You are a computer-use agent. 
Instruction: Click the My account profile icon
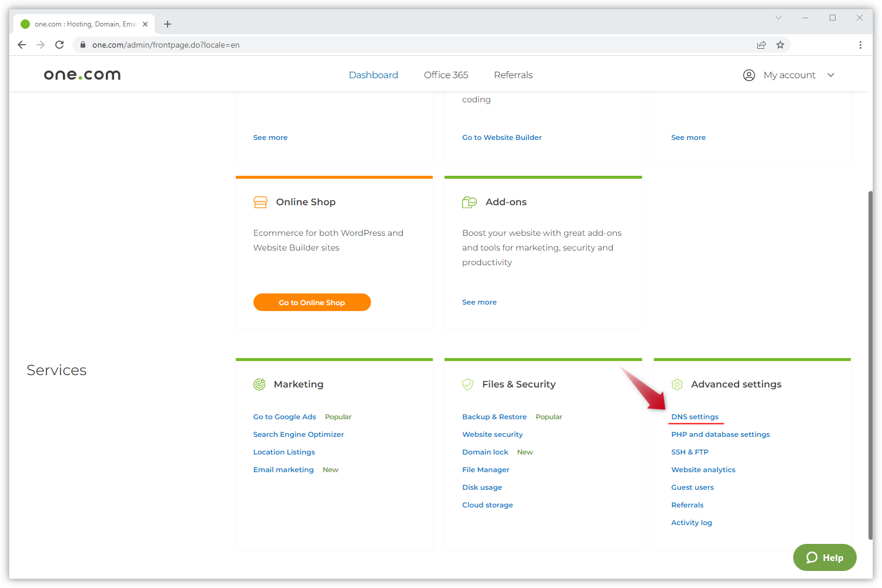tap(749, 75)
